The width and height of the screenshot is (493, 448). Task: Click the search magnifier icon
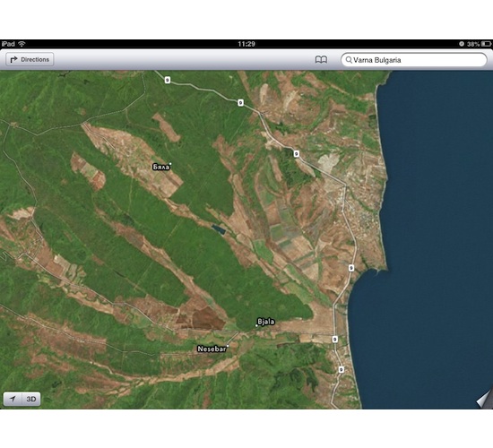[349, 59]
